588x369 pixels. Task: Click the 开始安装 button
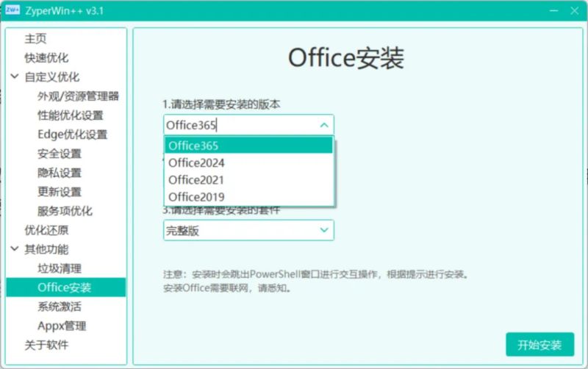(x=539, y=344)
